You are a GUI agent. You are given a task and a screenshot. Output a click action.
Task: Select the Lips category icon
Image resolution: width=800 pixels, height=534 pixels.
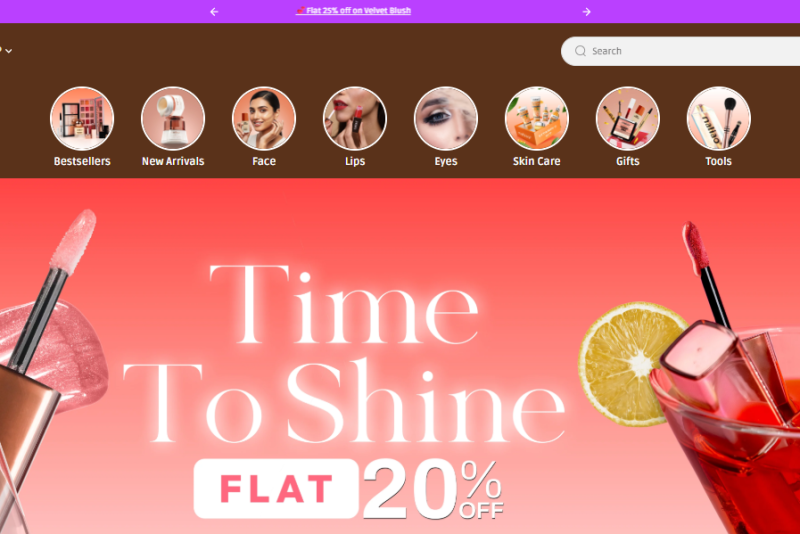tap(355, 118)
